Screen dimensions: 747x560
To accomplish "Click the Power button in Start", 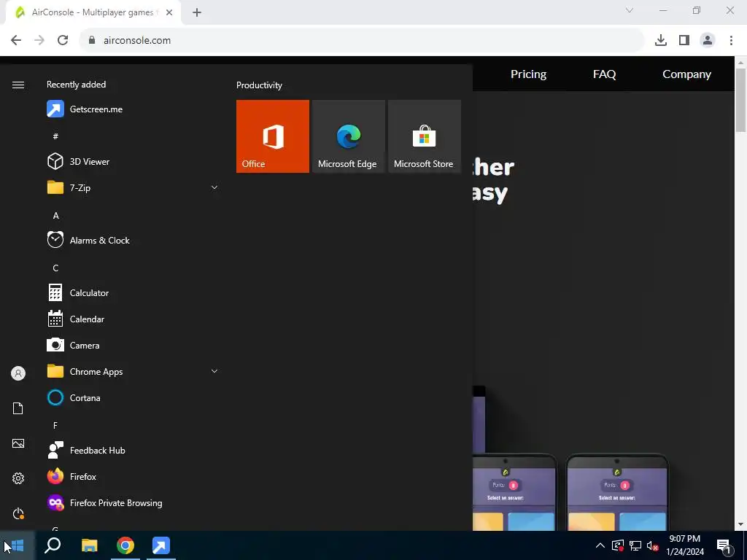I will [18, 513].
